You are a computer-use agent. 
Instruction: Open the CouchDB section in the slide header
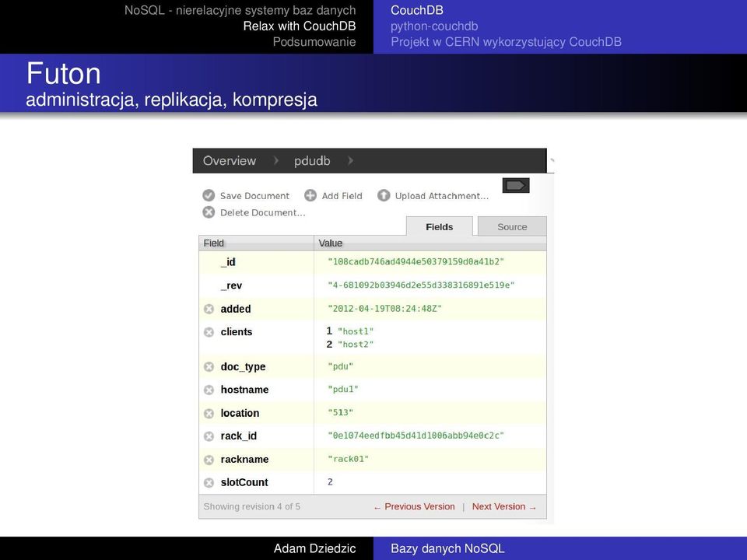417,10
